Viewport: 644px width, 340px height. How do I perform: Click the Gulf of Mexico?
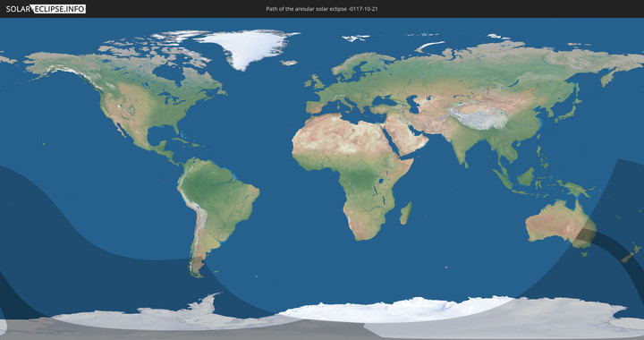pyautogui.click(x=162, y=135)
